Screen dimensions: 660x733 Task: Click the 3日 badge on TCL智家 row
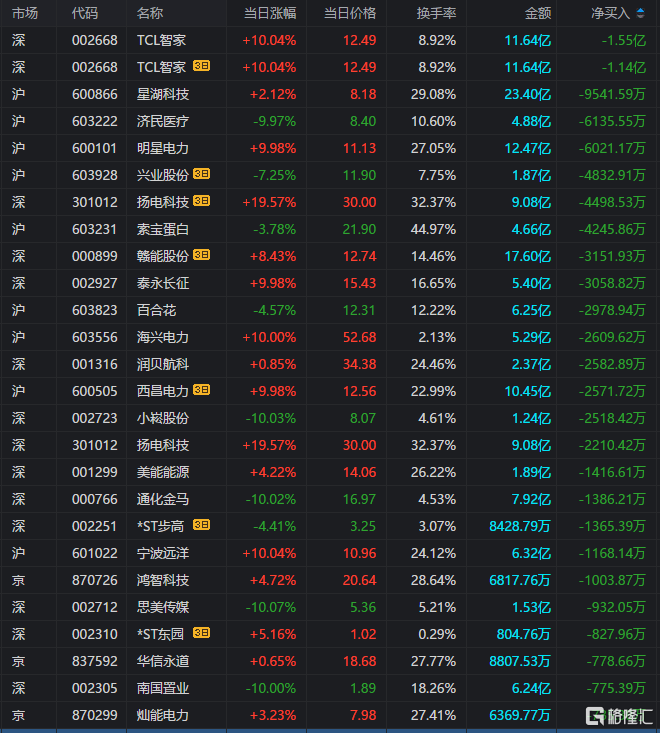[x=201, y=66]
